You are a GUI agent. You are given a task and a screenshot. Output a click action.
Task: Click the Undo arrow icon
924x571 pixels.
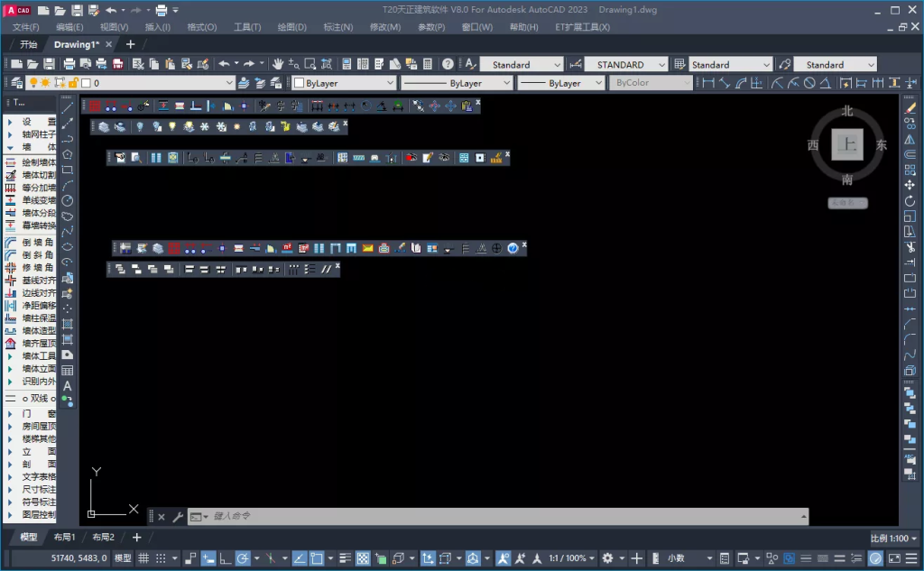pyautogui.click(x=224, y=64)
